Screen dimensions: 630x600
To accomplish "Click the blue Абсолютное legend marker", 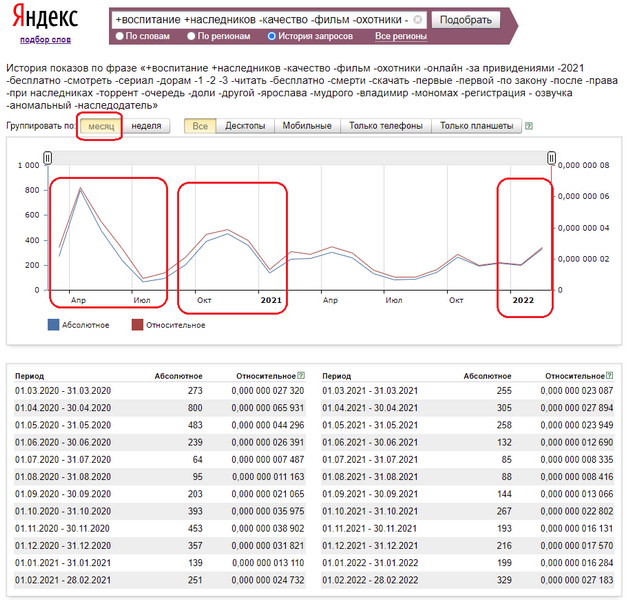I will click(x=54, y=324).
